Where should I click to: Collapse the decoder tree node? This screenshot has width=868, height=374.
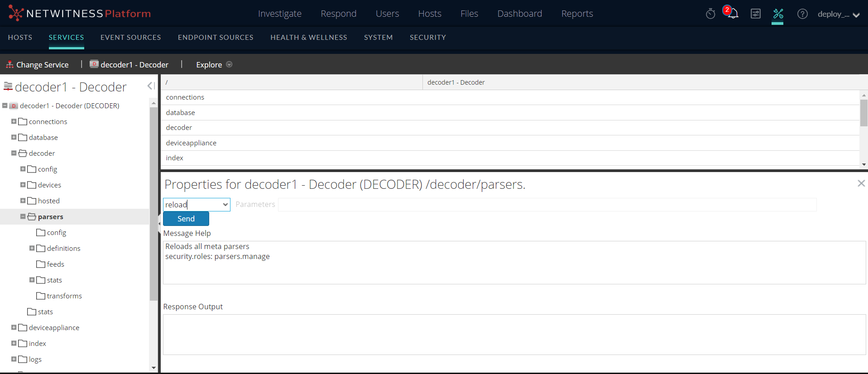[14, 153]
